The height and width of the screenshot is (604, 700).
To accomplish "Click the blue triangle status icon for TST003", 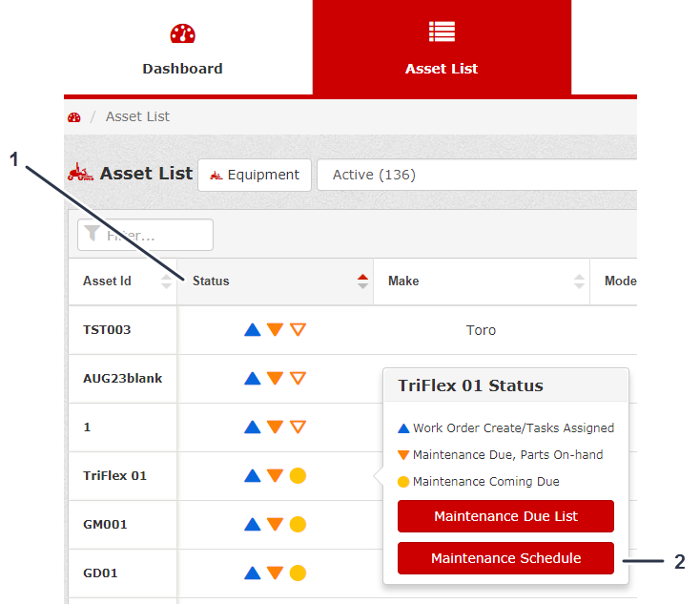I will [253, 330].
